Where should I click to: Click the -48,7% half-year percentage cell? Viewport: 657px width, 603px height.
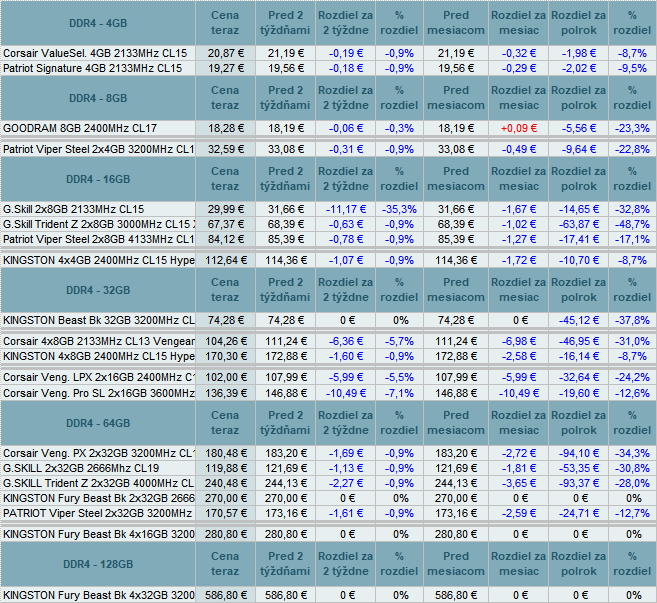[632, 224]
